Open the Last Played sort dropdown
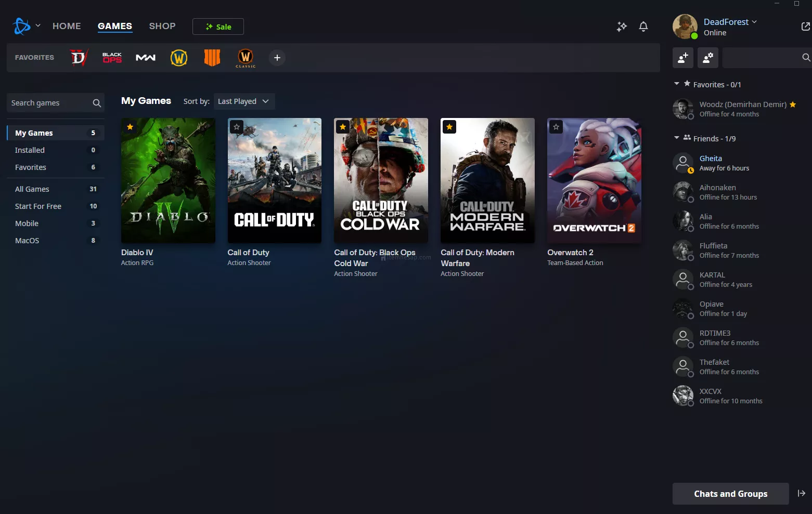812x514 pixels. (x=244, y=101)
